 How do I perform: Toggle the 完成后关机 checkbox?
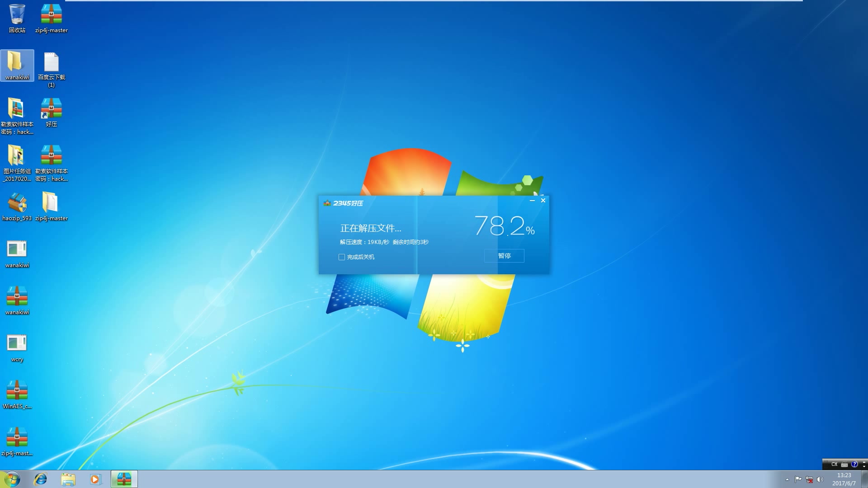click(x=342, y=257)
